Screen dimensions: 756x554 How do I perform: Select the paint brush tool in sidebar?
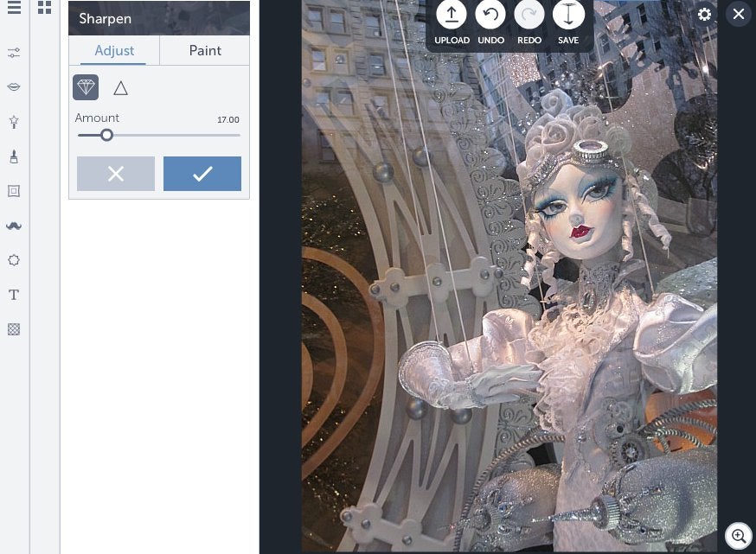tap(14, 156)
